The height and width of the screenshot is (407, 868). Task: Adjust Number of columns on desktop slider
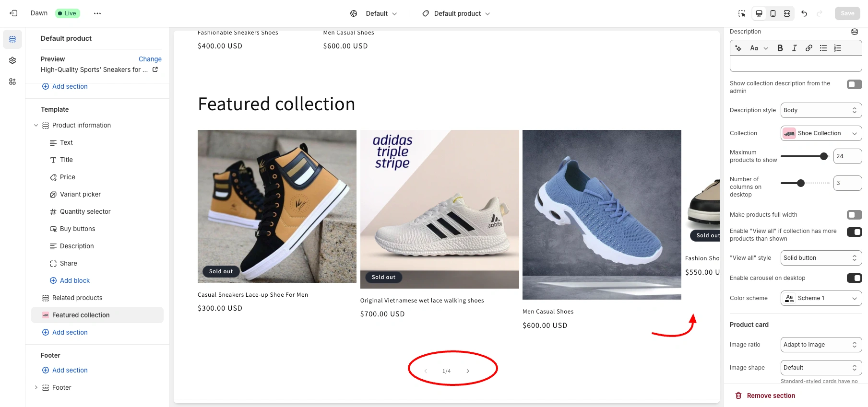coord(800,183)
